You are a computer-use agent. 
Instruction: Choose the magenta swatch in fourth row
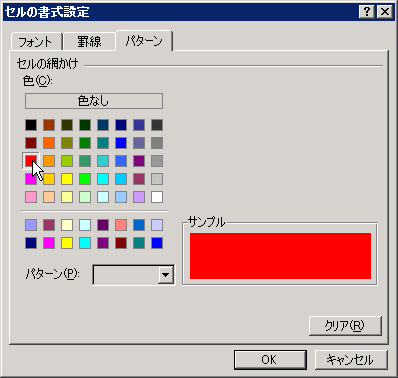[31, 179]
